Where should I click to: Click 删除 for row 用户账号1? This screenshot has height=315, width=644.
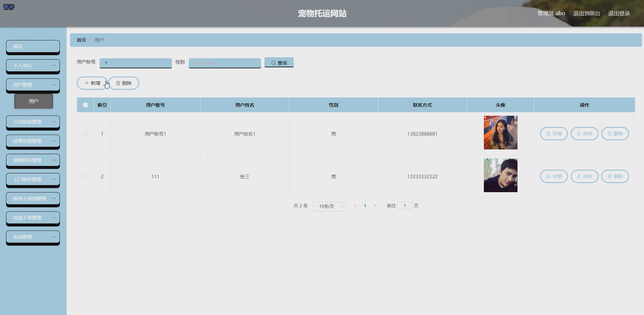click(615, 134)
